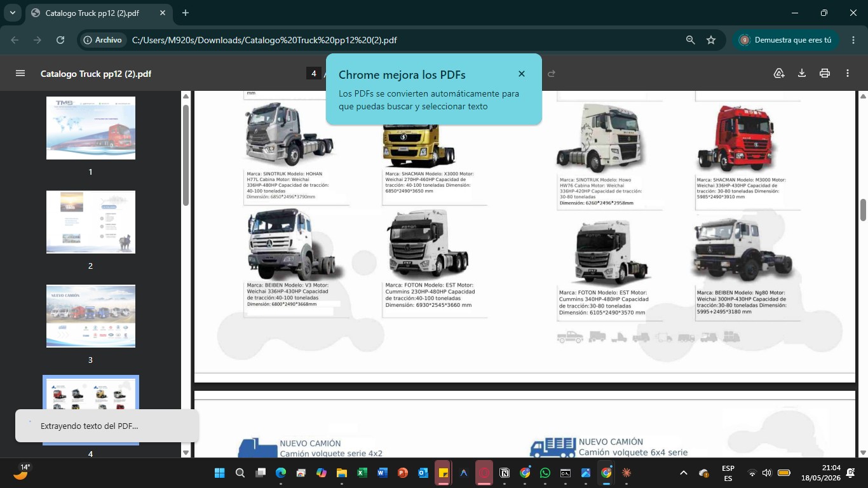Image resolution: width=868 pixels, height=488 pixels.
Task: Open the weather widget showing 14°
Action: pyautogui.click(x=22, y=472)
